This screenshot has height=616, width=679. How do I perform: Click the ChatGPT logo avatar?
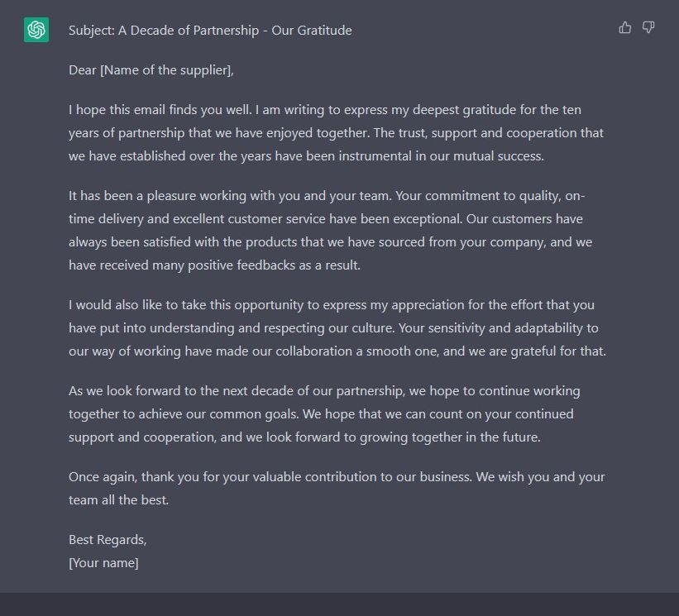click(36, 30)
